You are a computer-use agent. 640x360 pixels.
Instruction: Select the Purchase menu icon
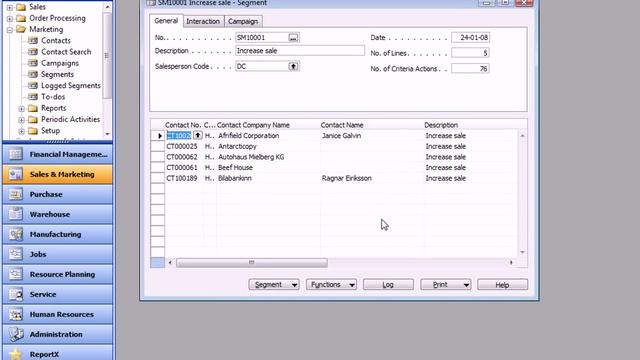[16, 194]
